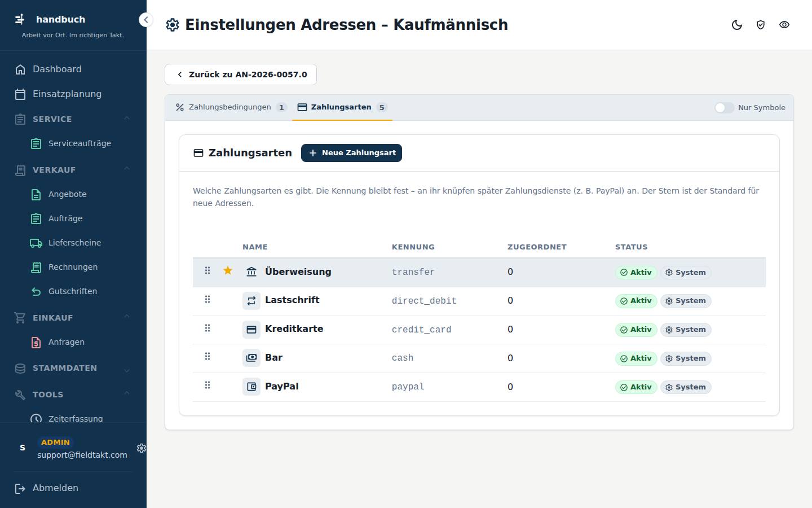Open the Zahlungsbedingungen tab
The width and height of the screenshot is (812, 508).
point(231,107)
